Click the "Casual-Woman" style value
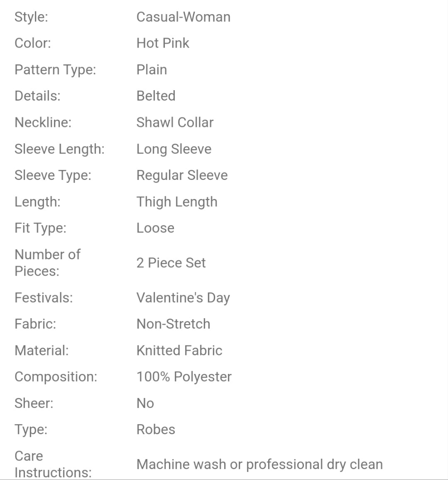The image size is (448, 480). click(183, 17)
